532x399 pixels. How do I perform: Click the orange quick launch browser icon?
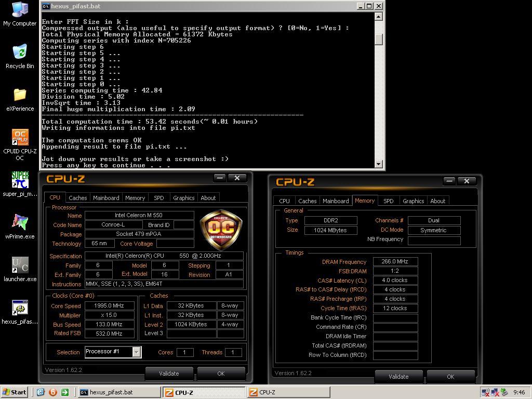53,392
